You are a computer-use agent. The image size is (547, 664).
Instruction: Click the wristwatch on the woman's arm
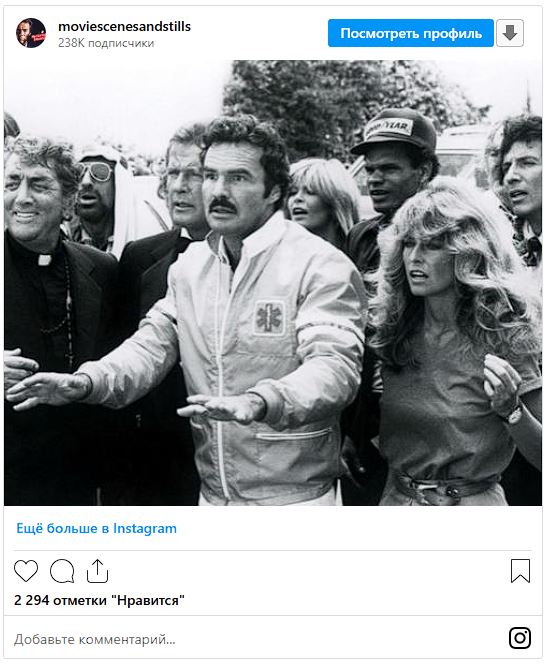pyautogui.click(x=514, y=414)
